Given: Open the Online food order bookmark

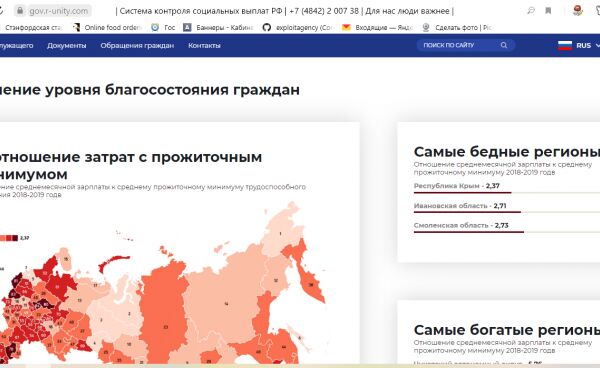Looking at the screenshot, I should tap(113, 28).
